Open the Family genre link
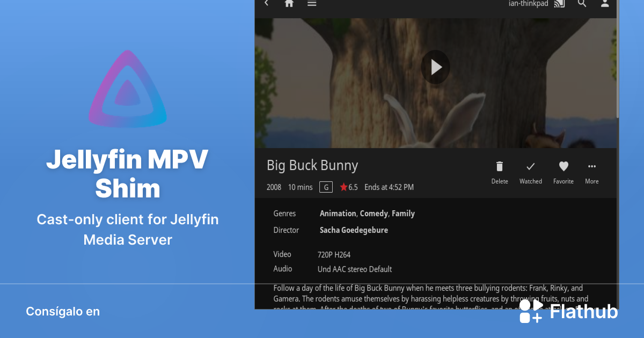 point(403,214)
